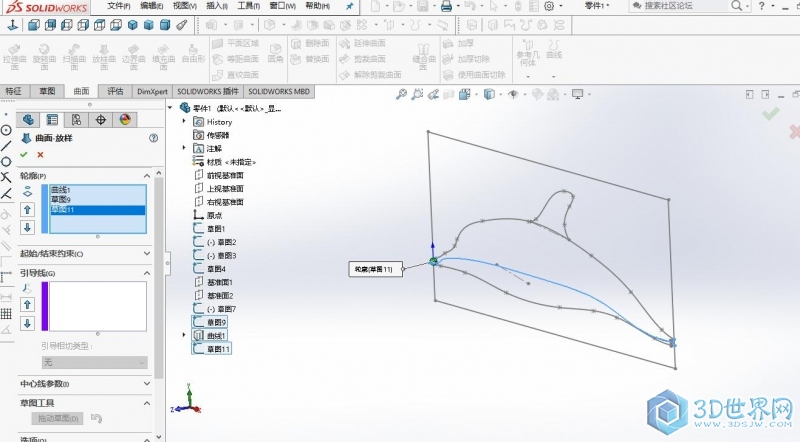This screenshot has width=800, height=442.
Task: Select the Isometric view cube icon
Action: click(132, 24)
